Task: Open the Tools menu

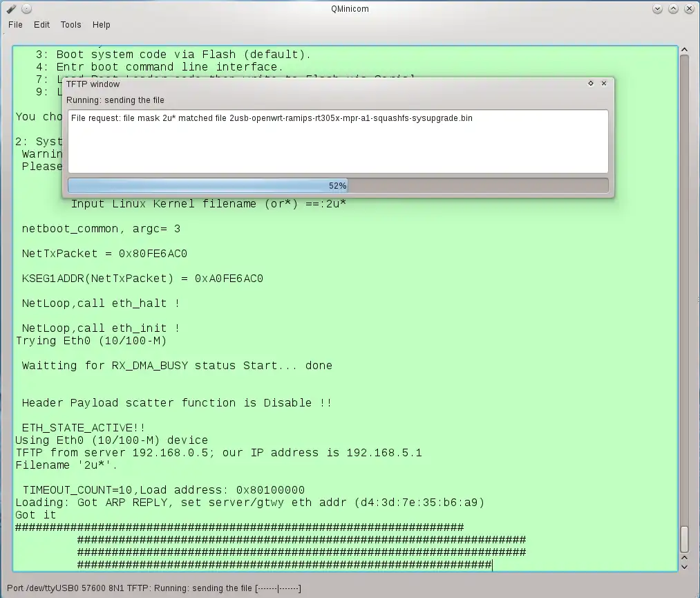Action: click(x=71, y=25)
